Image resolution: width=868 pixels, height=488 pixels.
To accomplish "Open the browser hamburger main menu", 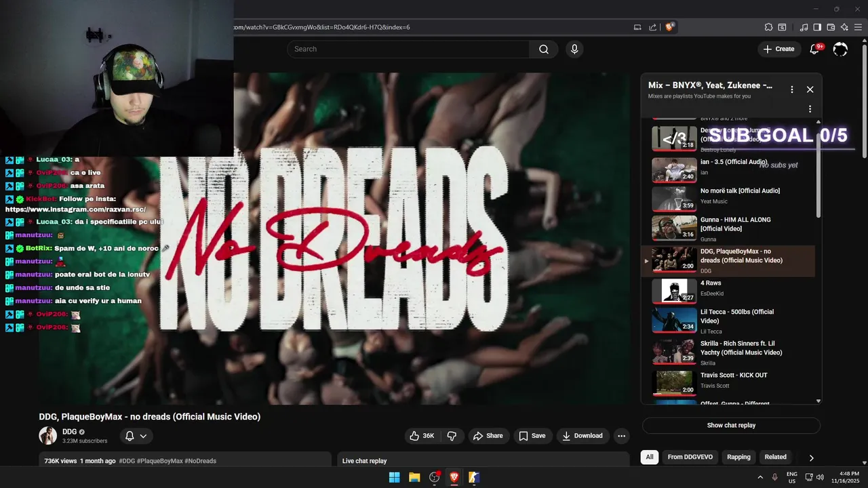I will click(858, 27).
